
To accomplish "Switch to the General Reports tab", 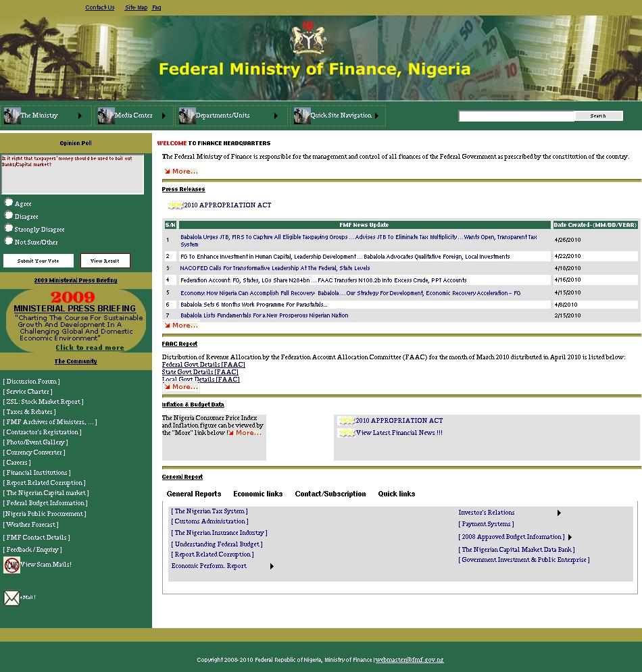I will [194, 494].
